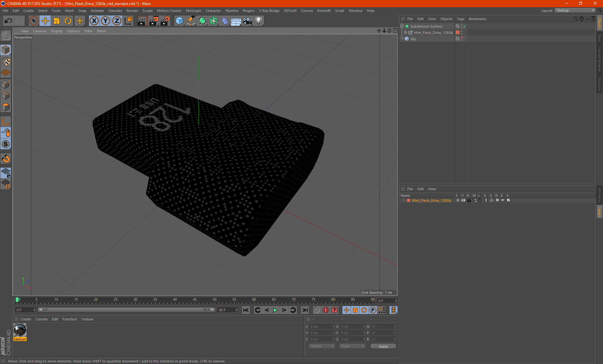Click the search icon in Objects panel

[x=576, y=19]
